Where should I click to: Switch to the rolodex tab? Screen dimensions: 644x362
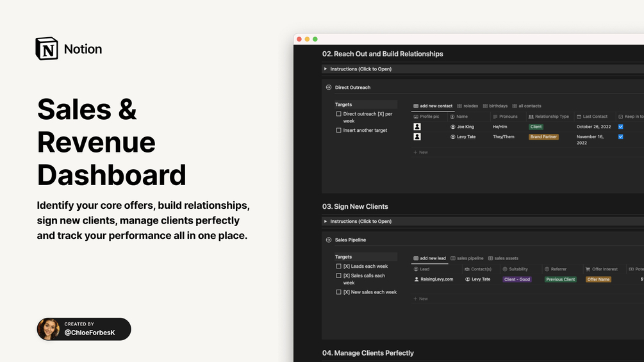[x=467, y=106]
